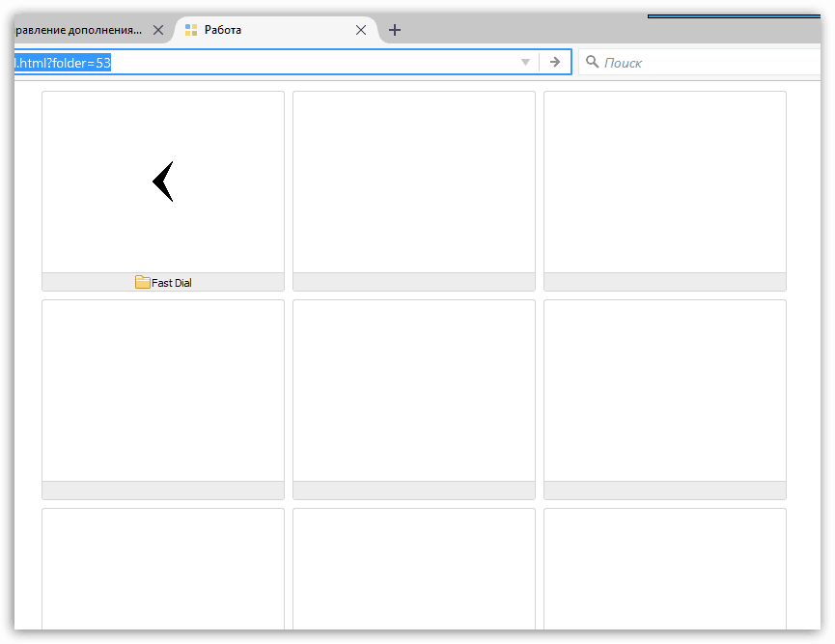
Task: Click the middle-left empty dial cell
Action: (x=162, y=390)
